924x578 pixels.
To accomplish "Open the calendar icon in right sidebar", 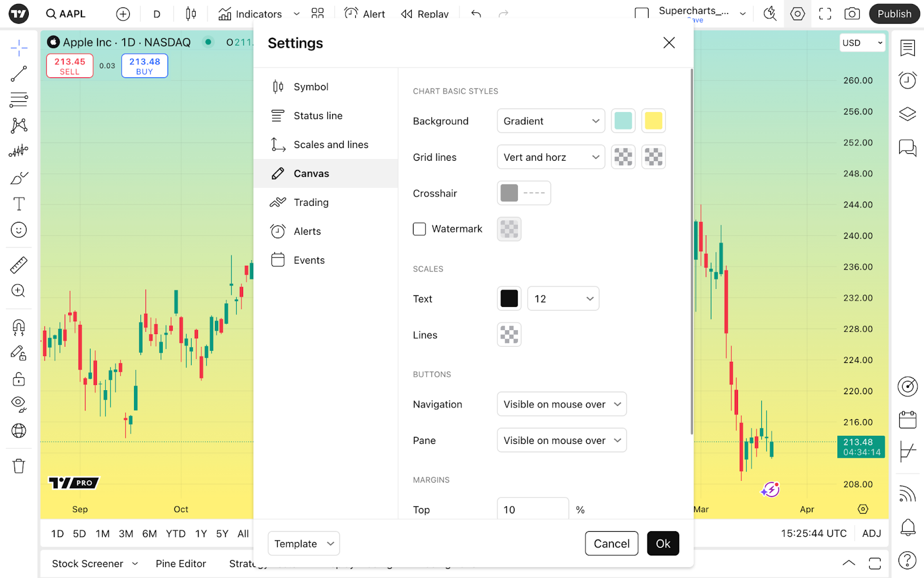I will pyautogui.click(x=908, y=420).
